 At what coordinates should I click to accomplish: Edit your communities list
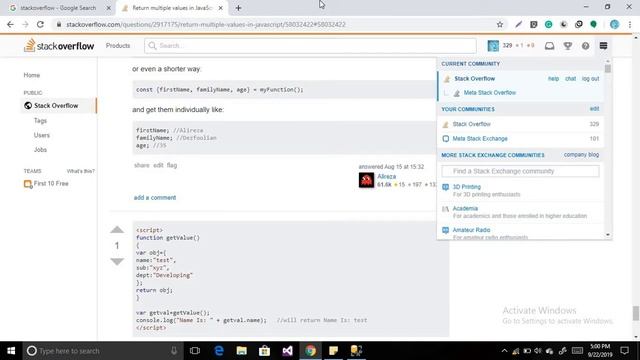click(594, 109)
